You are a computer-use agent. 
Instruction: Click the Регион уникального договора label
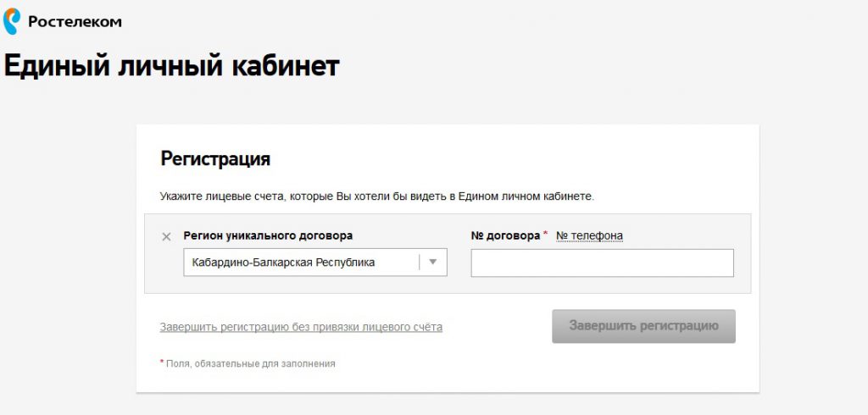[x=268, y=235]
